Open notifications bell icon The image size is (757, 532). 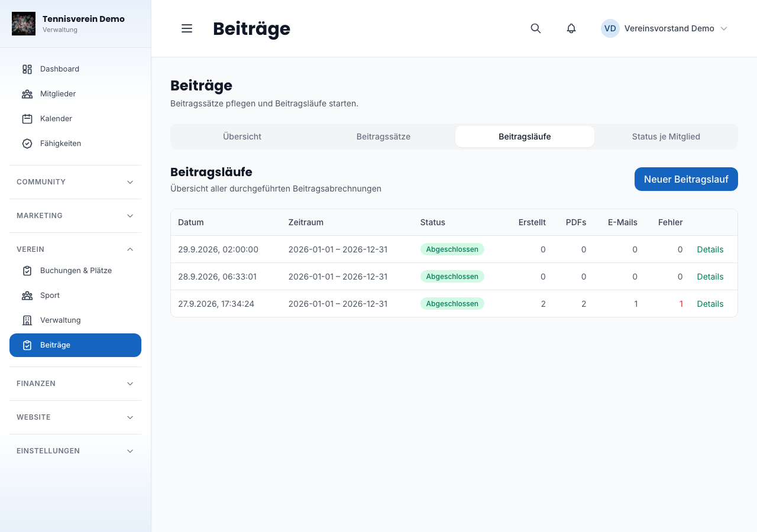571,28
